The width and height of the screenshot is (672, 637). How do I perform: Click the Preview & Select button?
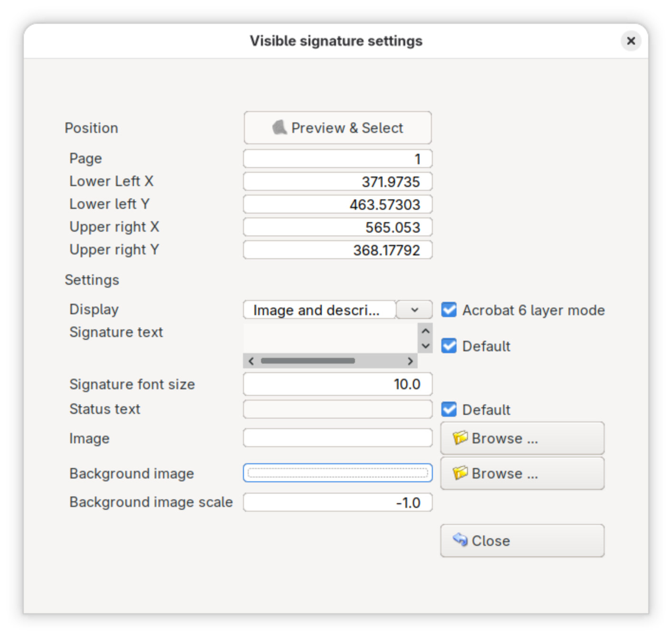coord(337,128)
